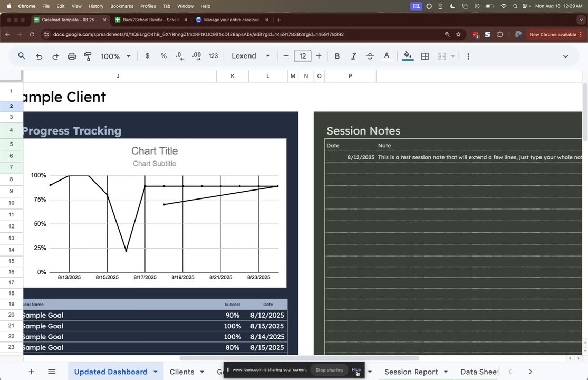Open the fill color picker
This screenshot has width=588, height=380.
click(408, 56)
